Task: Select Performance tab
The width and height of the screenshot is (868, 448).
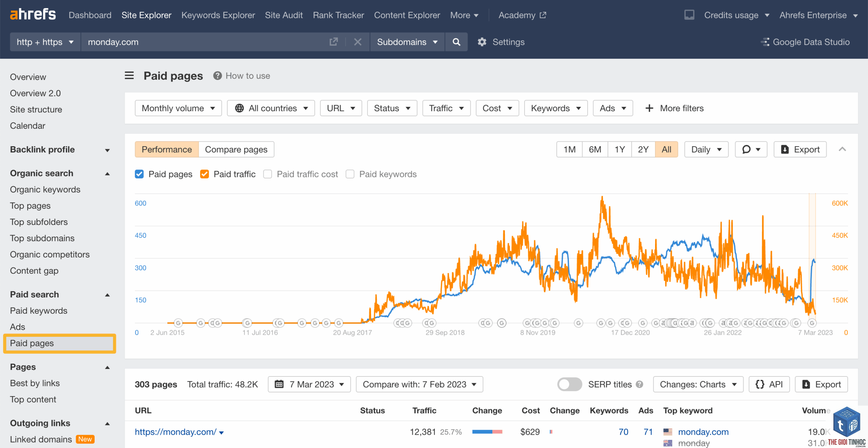Action: (x=166, y=149)
